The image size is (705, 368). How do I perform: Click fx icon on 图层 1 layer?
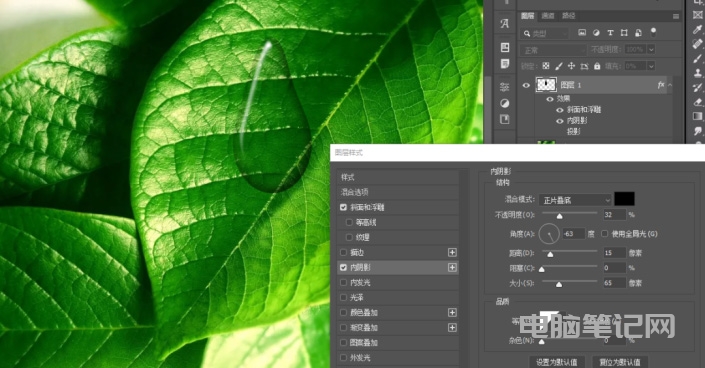coord(660,85)
